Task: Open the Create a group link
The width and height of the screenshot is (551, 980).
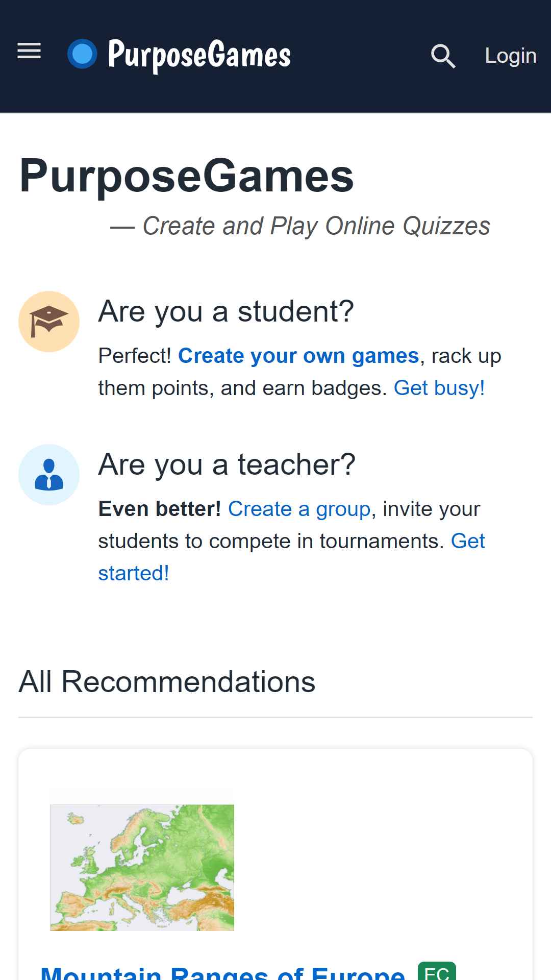Action: [299, 509]
